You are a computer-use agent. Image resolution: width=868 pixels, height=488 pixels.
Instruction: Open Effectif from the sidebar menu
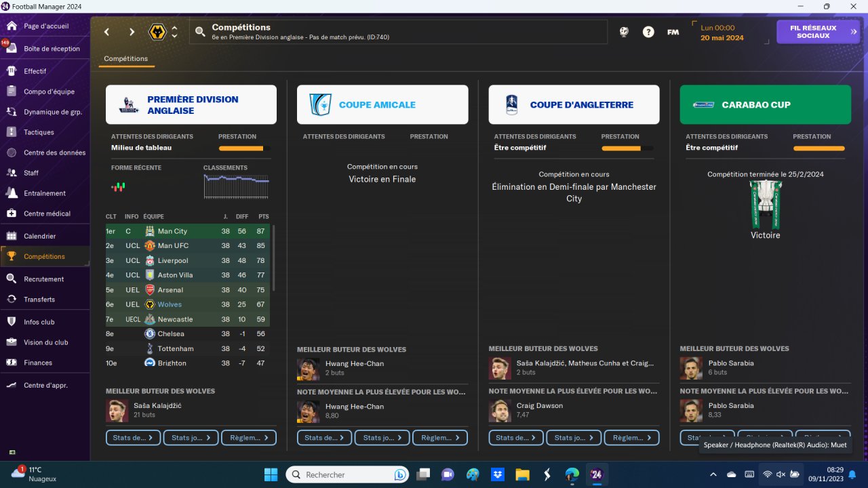point(35,71)
